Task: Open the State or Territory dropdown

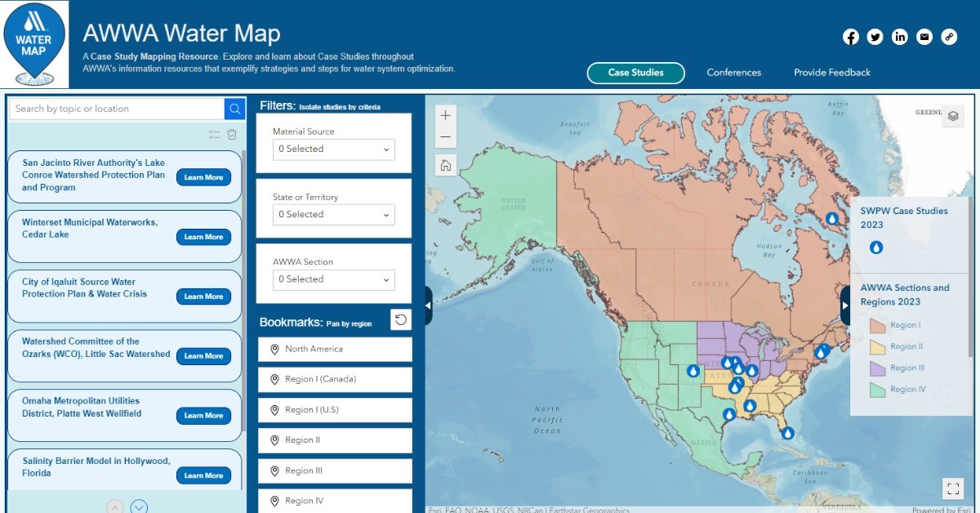Action: (334, 215)
